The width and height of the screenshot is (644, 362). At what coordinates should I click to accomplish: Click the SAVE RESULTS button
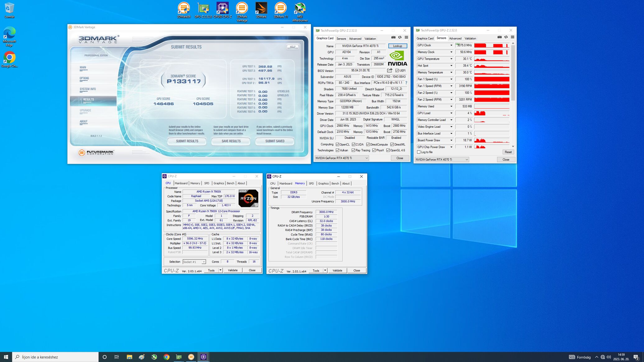tap(231, 141)
